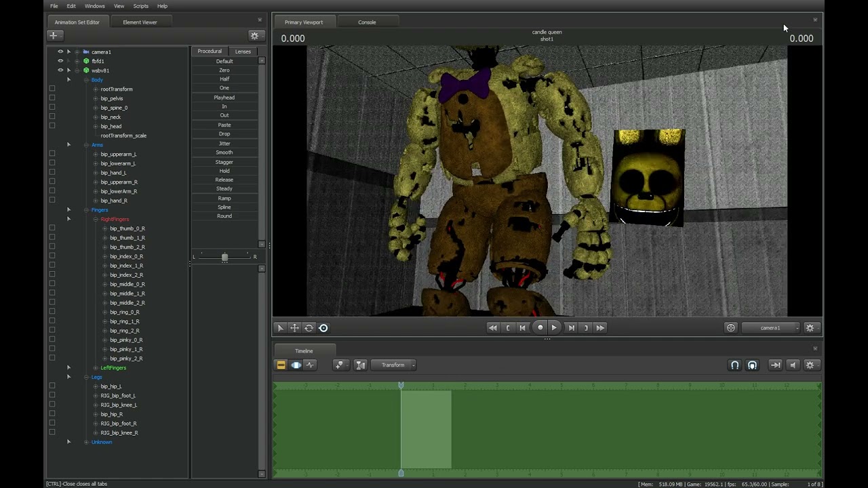Open the Transform dropdown in timeline
Screen dimensions: 868x488
394,365
